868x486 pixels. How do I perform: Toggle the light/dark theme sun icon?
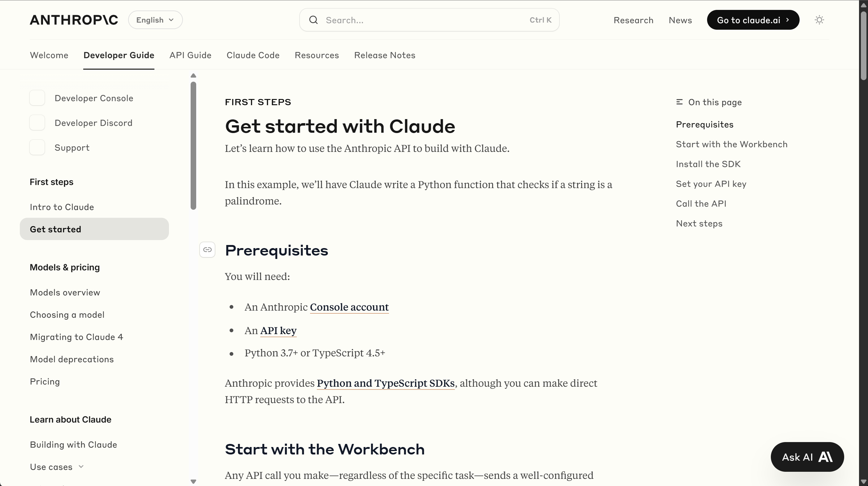point(819,20)
